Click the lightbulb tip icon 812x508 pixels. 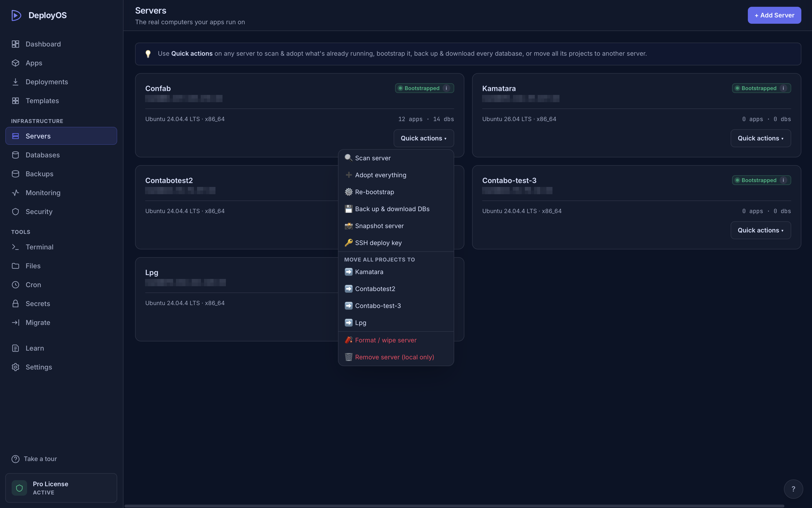(148, 54)
